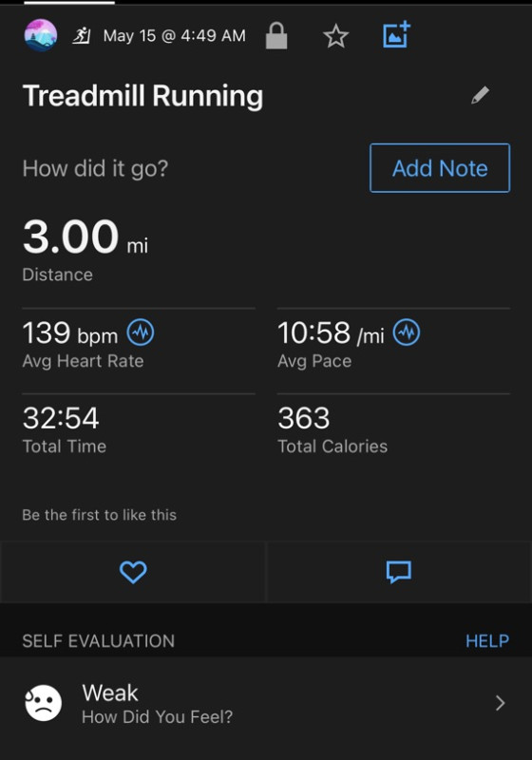Mark activity as favorite with star
Viewport: 532px width, 760px height.
(335, 36)
